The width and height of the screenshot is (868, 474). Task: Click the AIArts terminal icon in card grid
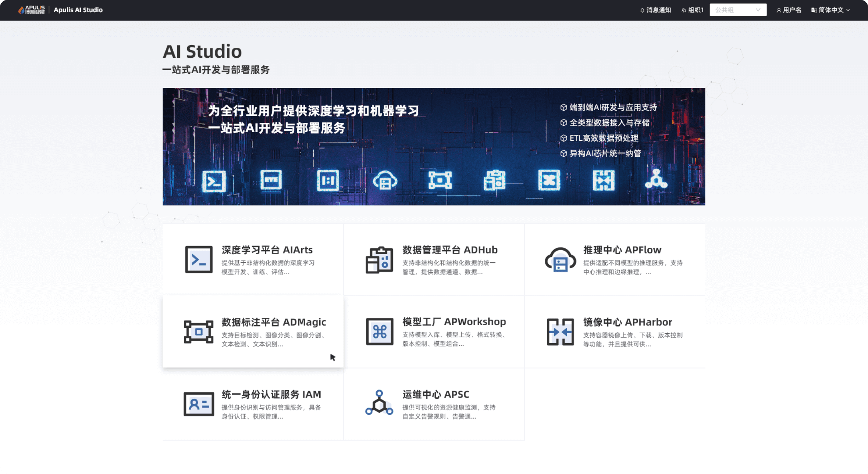[x=199, y=260]
